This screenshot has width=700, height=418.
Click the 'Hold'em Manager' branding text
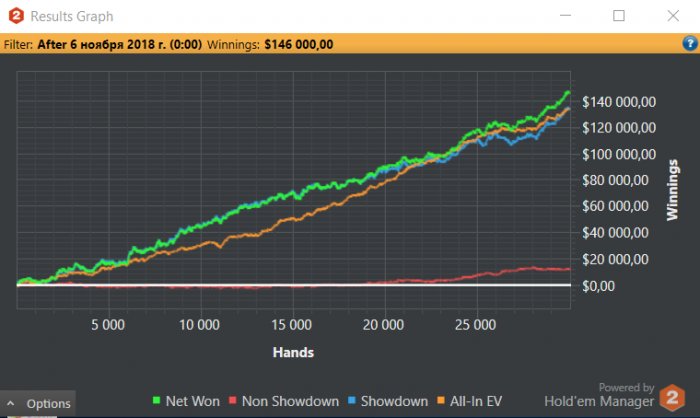599,401
